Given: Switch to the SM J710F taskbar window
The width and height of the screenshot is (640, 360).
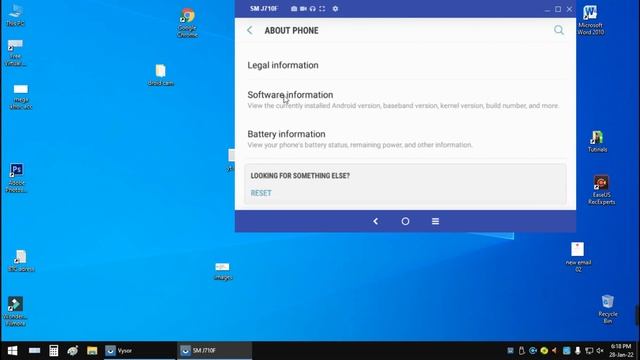Looking at the screenshot, I should pos(214,351).
